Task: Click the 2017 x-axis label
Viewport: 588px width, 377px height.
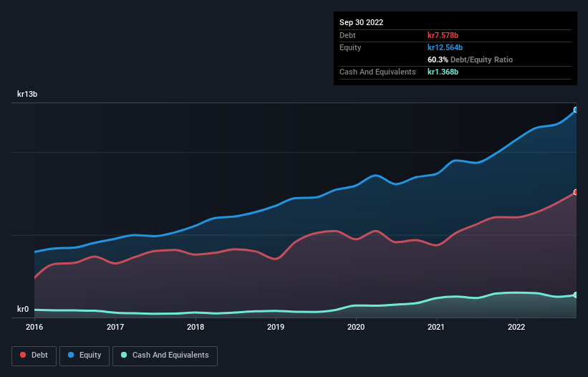Action: (115, 327)
